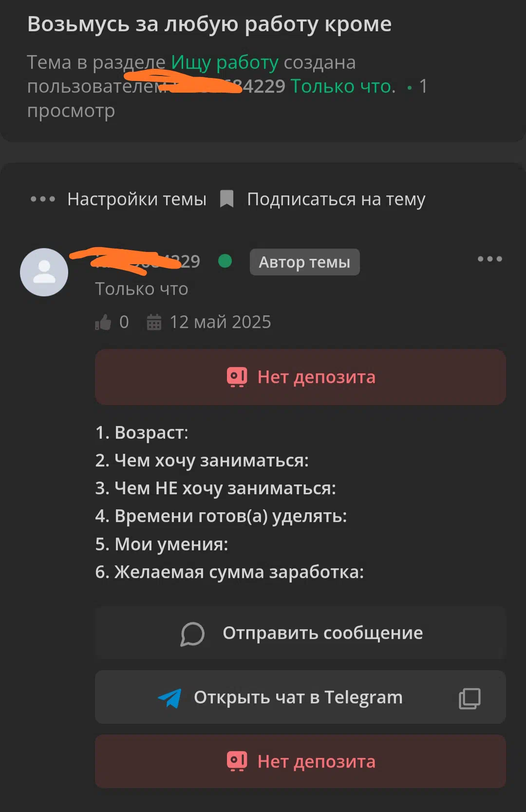526x812 pixels.
Task: Click the bookmark icon to subscribe
Action: pyautogui.click(x=227, y=199)
